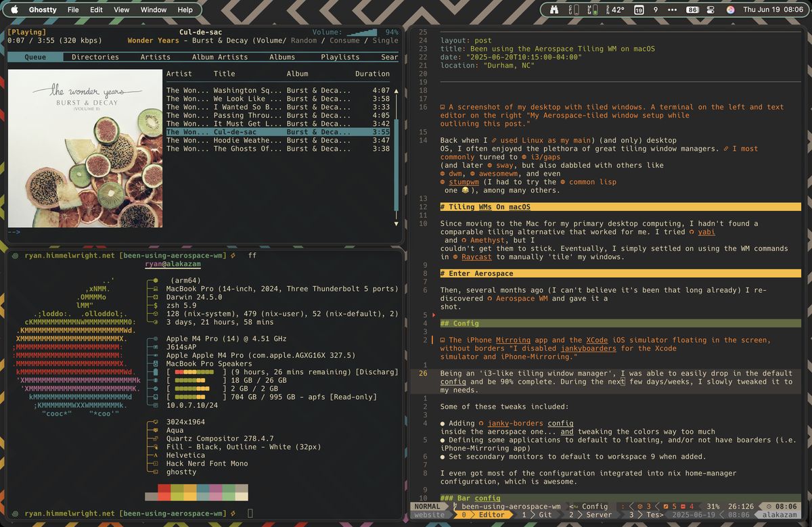This screenshot has height=527, width=812.
Task: Select the track I Wanted So B...
Action: pyautogui.click(x=278, y=107)
